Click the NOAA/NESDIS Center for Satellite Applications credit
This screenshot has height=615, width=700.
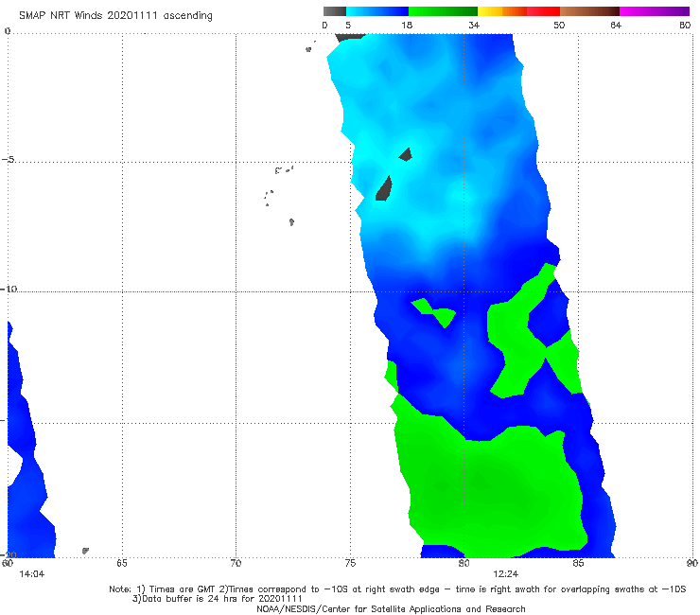[391, 608]
